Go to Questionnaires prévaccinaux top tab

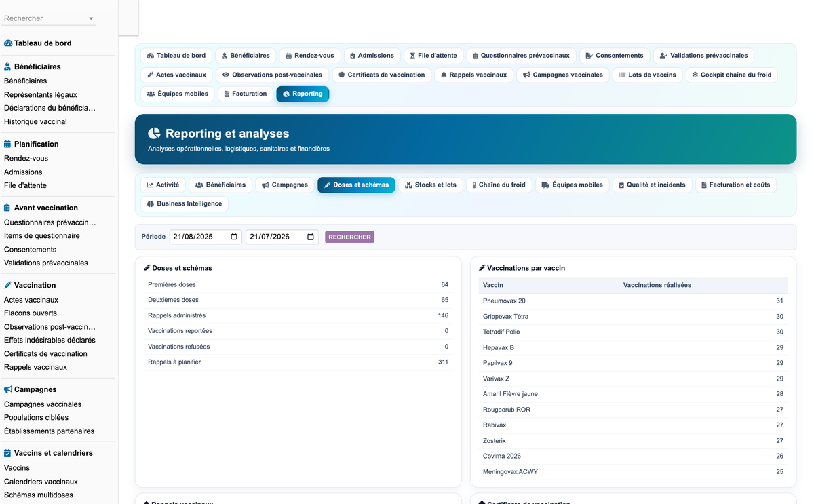point(521,56)
